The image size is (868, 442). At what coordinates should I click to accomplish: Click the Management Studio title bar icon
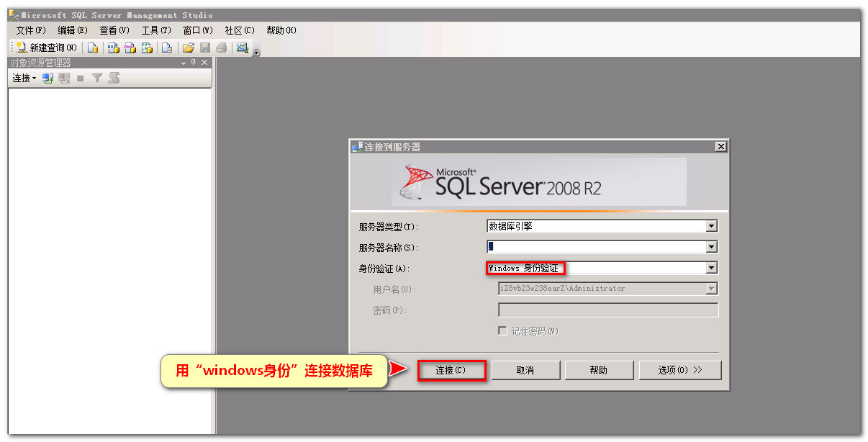[14, 15]
